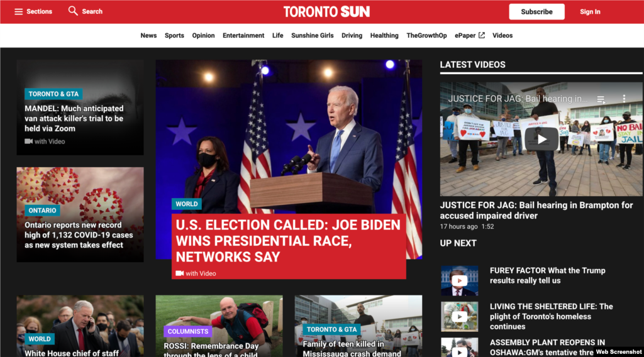The width and height of the screenshot is (644, 357).
Task: Click Sign In
Action: (590, 11)
